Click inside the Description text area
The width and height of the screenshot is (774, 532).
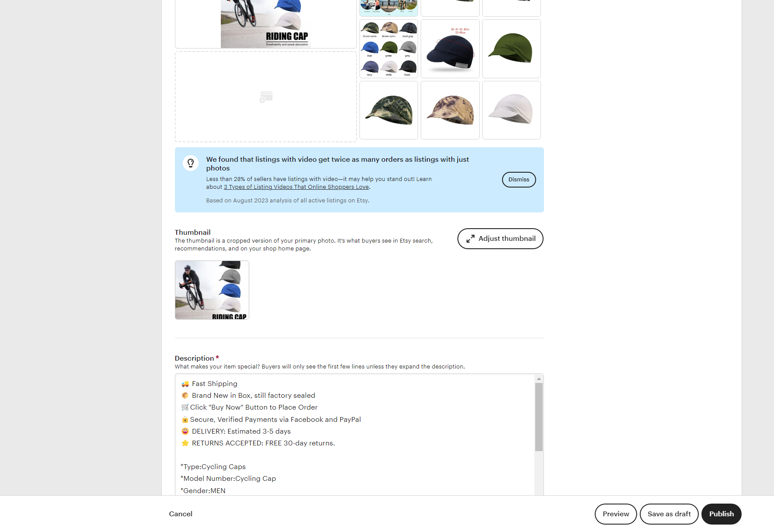(x=355, y=435)
